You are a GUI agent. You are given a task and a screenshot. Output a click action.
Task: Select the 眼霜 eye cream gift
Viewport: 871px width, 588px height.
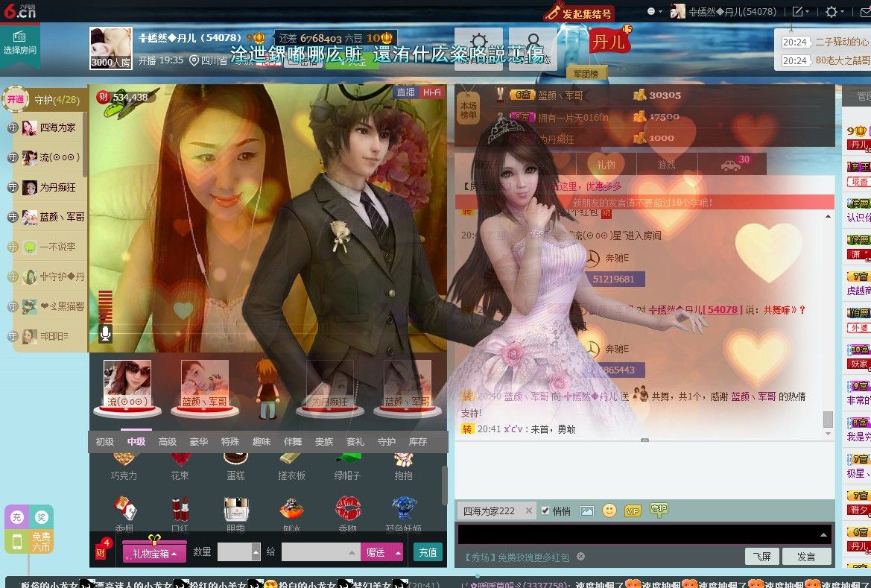point(235,514)
